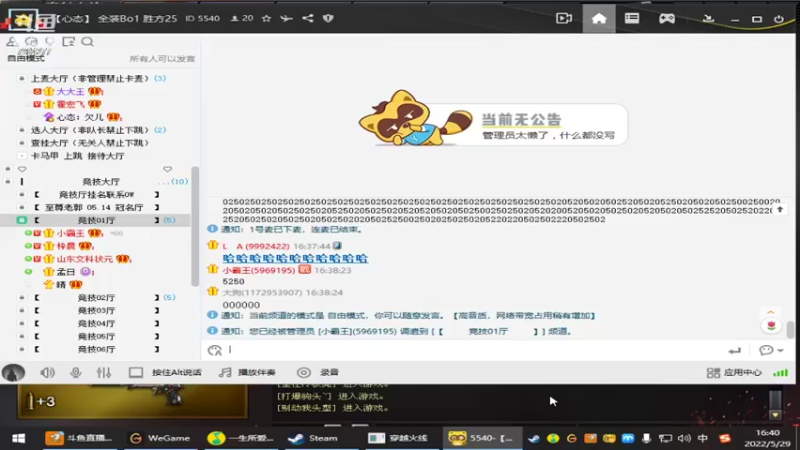
Task: Click the user profile icon above channel tree
Action: pyautogui.click(x=12, y=41)
